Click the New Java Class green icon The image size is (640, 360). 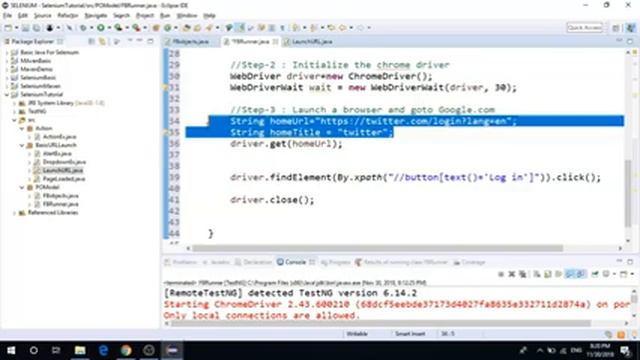(x=167, y=28)
